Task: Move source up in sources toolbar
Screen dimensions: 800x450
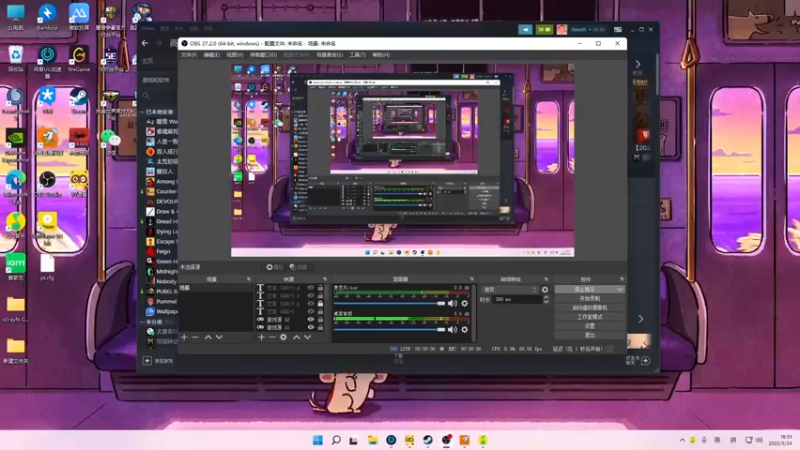Action: [296, 337]
